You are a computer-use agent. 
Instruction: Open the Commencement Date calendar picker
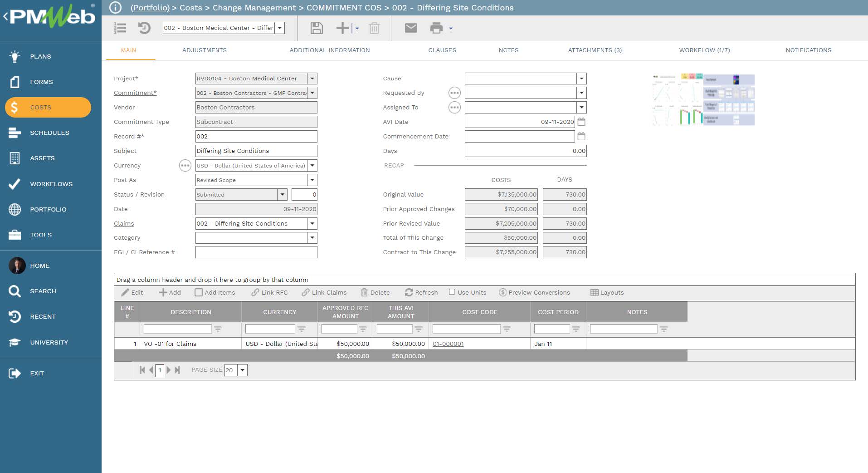[x=581, y=136]
